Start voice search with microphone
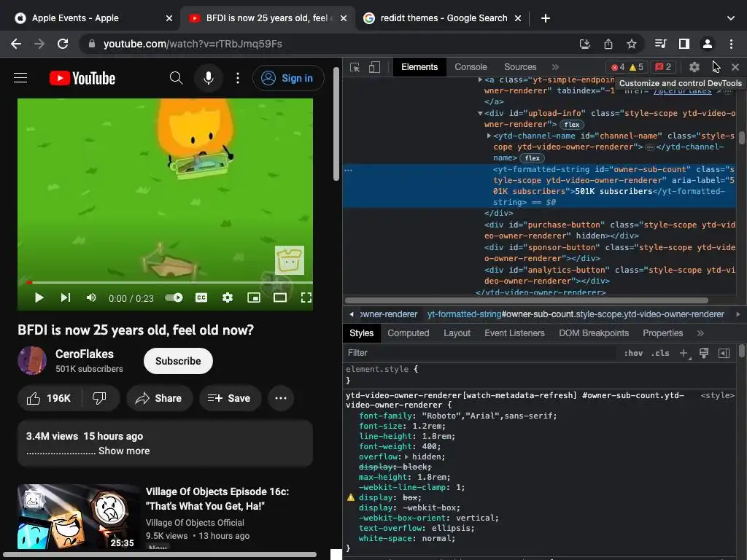Viewport: 747px width, 560px height. (208, 78)
